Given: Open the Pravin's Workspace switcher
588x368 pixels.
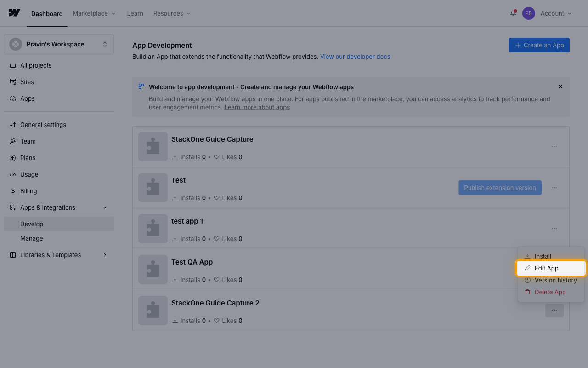Looking at the screenshot, I should (x=59, y=44).
